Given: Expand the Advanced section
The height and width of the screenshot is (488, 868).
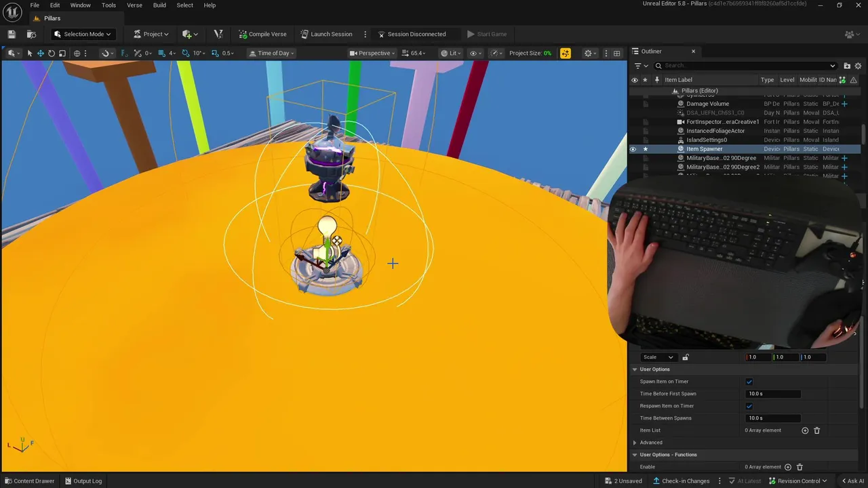Looking at the screenshot, I should pyautogui.click(x=635, y=443).
